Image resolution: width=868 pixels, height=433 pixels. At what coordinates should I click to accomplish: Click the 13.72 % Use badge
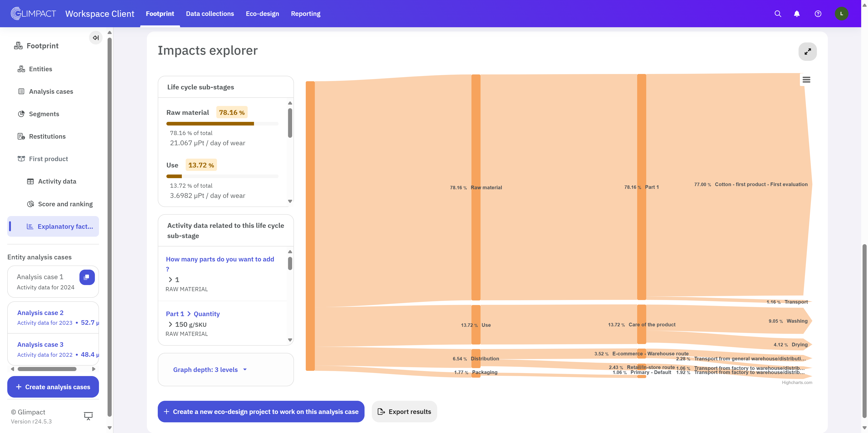pos(201,165)
